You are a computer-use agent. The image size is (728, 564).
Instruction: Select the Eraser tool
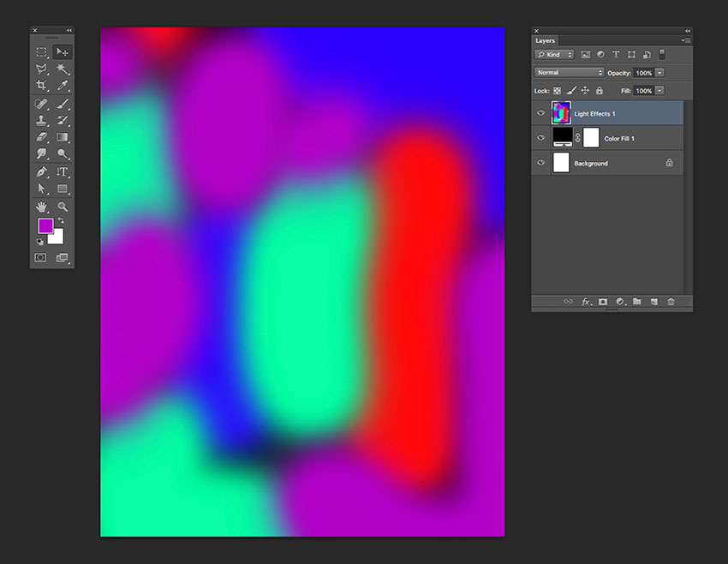click(41, 136)
